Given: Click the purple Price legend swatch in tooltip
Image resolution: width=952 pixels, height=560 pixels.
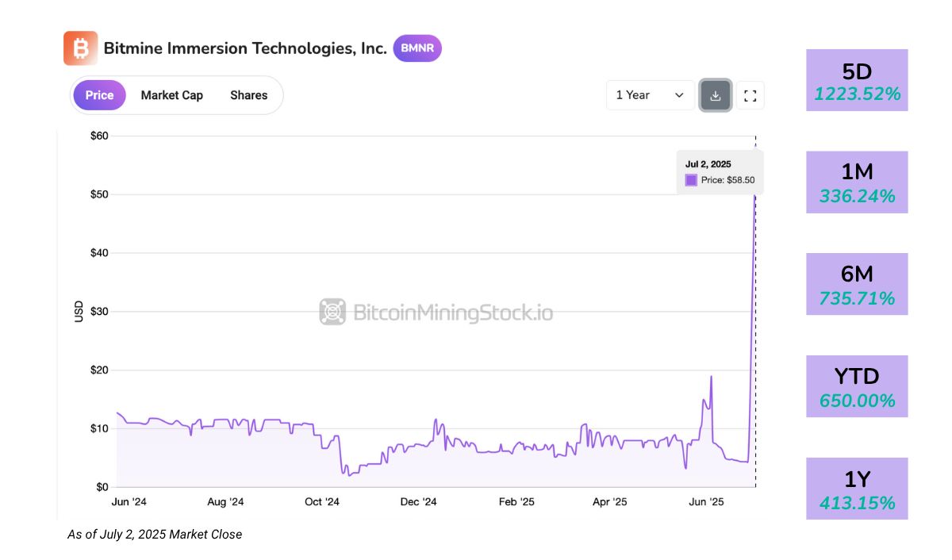Looking at the screenshot, I should pyautogui.click(x=691, y=180).
